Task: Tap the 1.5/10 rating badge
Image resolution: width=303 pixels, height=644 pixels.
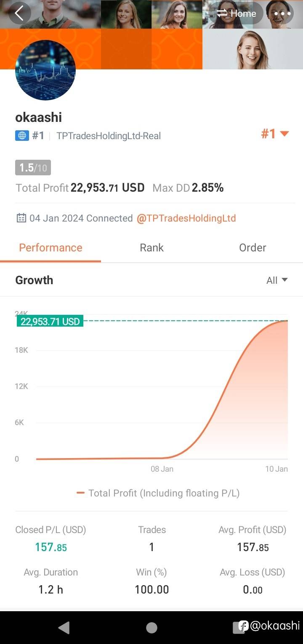Action: point(33,168)
